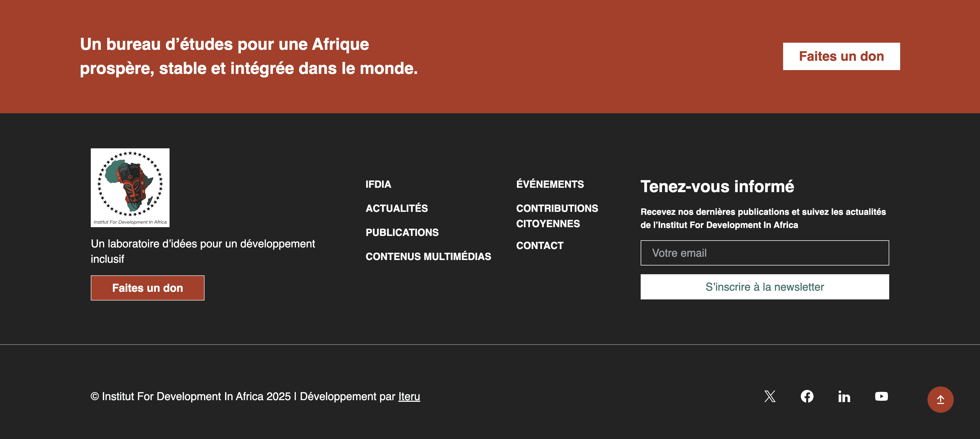This screenshot has width=980, height=439.
Task: Open the PUBLICATIONS footer link
Action: 402,232
